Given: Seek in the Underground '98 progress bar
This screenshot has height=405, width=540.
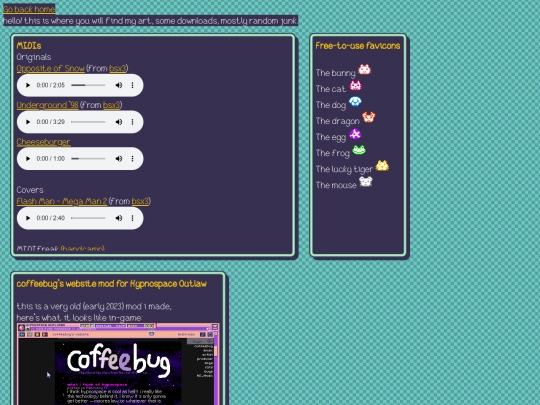Looking at the screenshot, I should tap(88, 122).
